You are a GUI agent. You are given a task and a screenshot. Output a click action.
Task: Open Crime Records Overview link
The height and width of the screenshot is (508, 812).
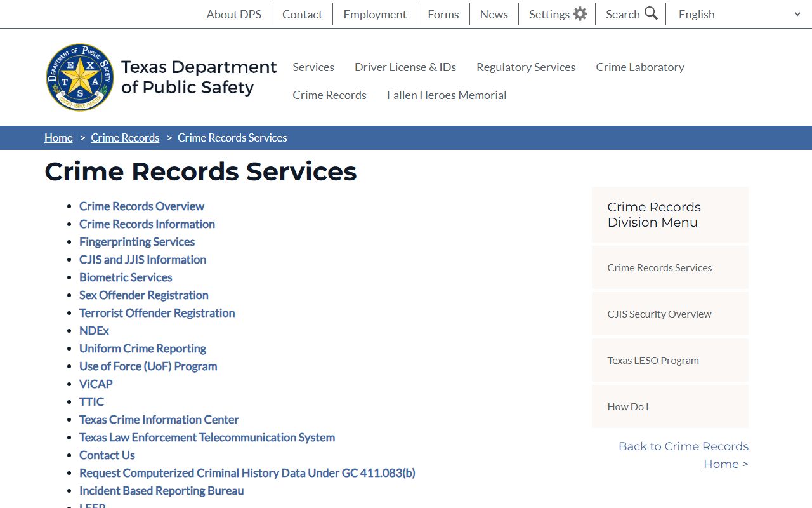[x=141, y=206]
